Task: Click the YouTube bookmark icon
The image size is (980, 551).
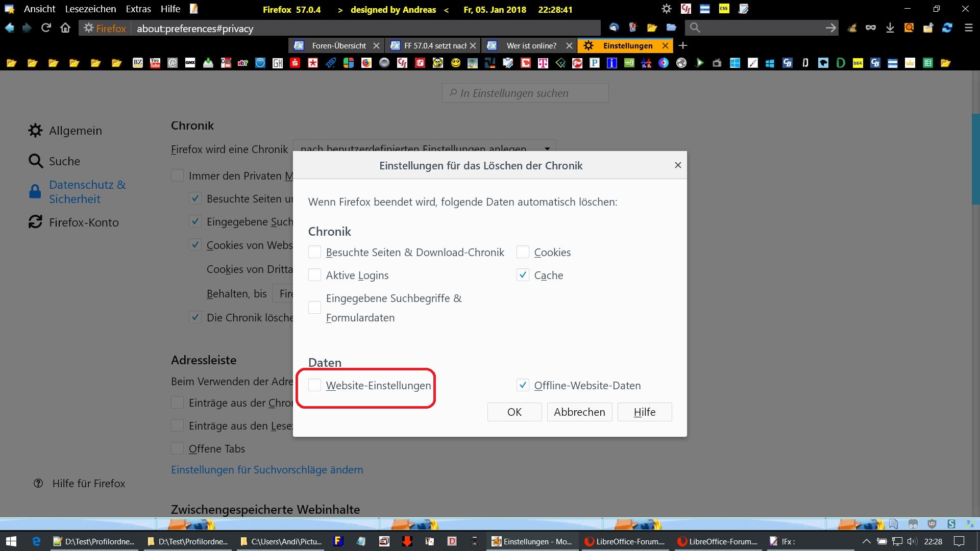Action: pos(155,63)
